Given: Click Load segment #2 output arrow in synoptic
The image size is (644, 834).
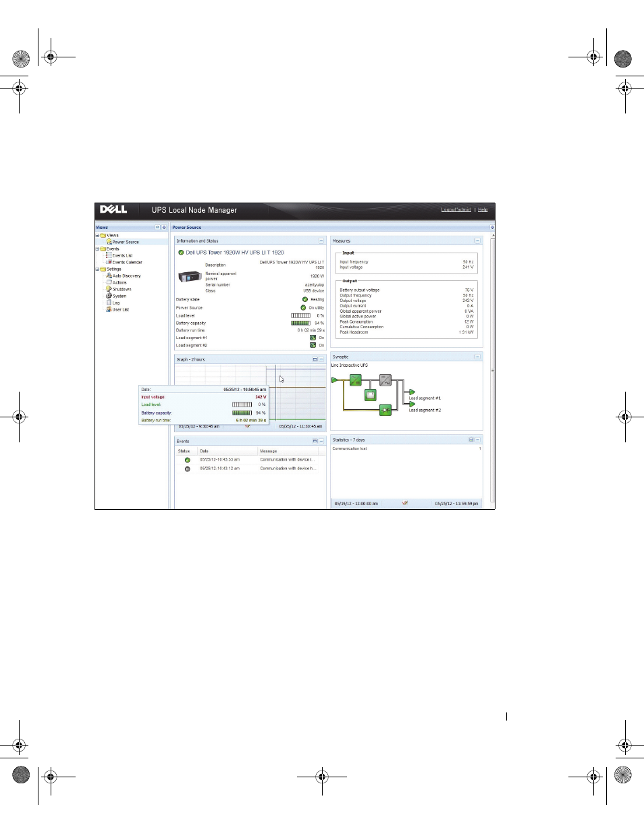Looking at the screenshot, I should [412, 404].
